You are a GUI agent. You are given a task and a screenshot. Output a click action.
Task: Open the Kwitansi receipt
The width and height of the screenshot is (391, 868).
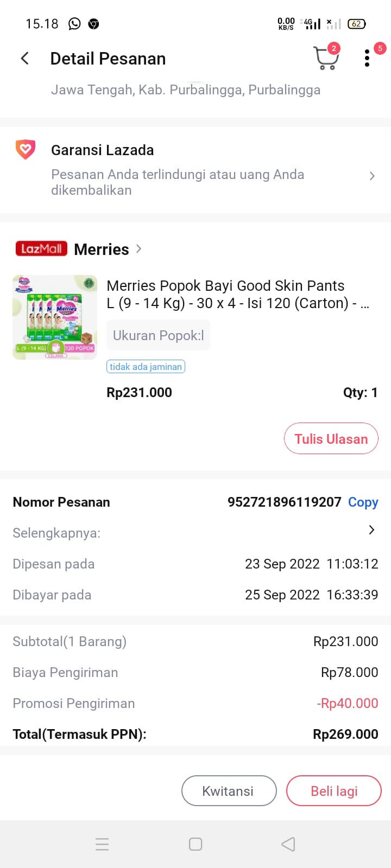(x=229, y=790)
